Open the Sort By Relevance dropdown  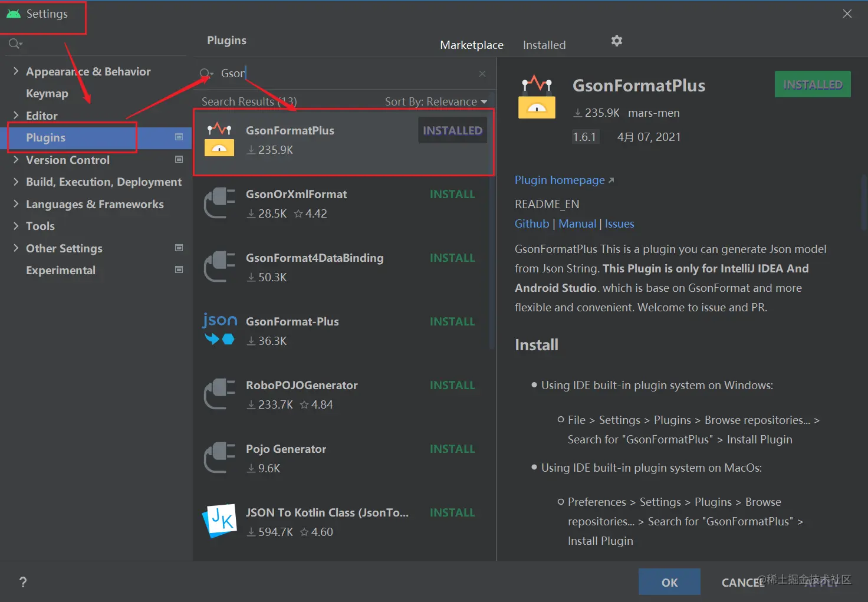[x=436, y=101]
